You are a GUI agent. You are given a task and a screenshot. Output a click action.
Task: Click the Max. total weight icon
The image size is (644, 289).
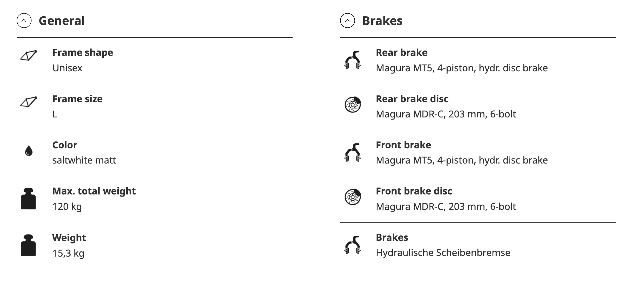point(29,199)
